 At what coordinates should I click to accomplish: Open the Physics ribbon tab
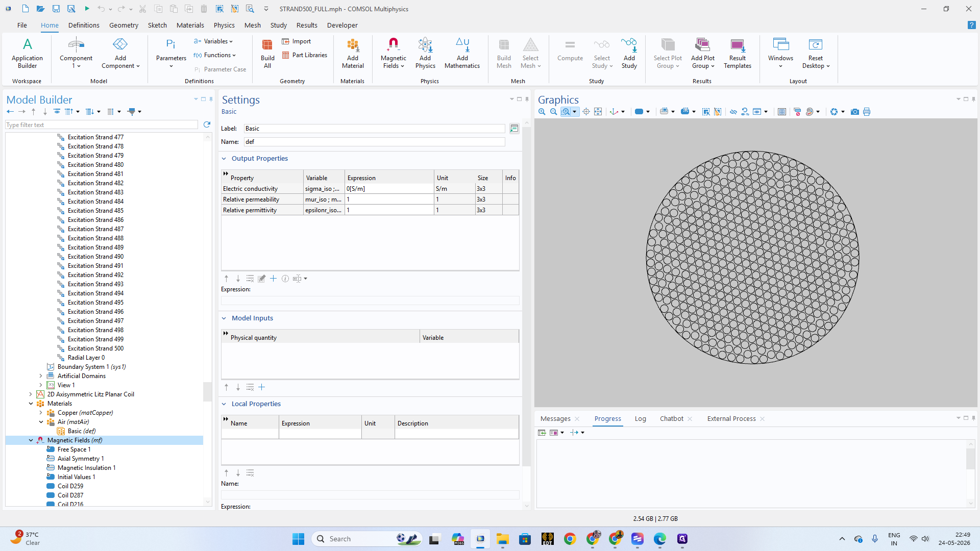[x=224, y=25]
